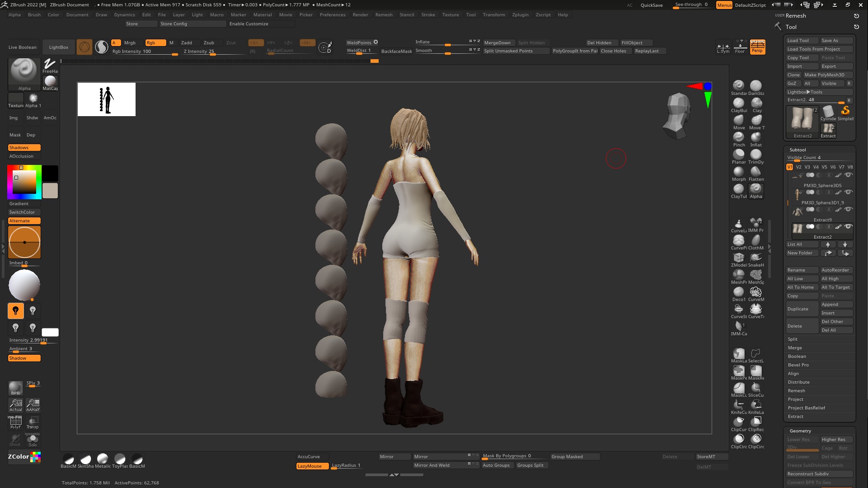Pick the Flatten brush icon
This screenshot has height=488, width=868.
755,172
